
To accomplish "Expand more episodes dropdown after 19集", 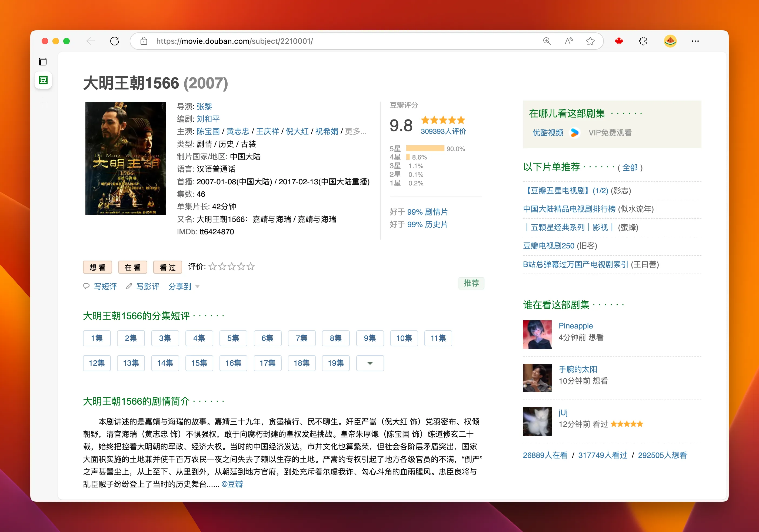I will pyautogui.click(x=370, y=363).
